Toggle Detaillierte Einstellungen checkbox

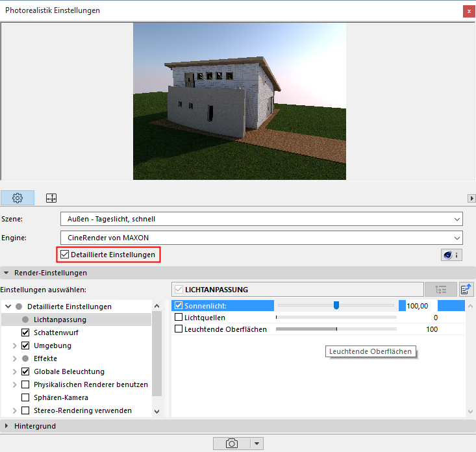[x=64, y=255]
